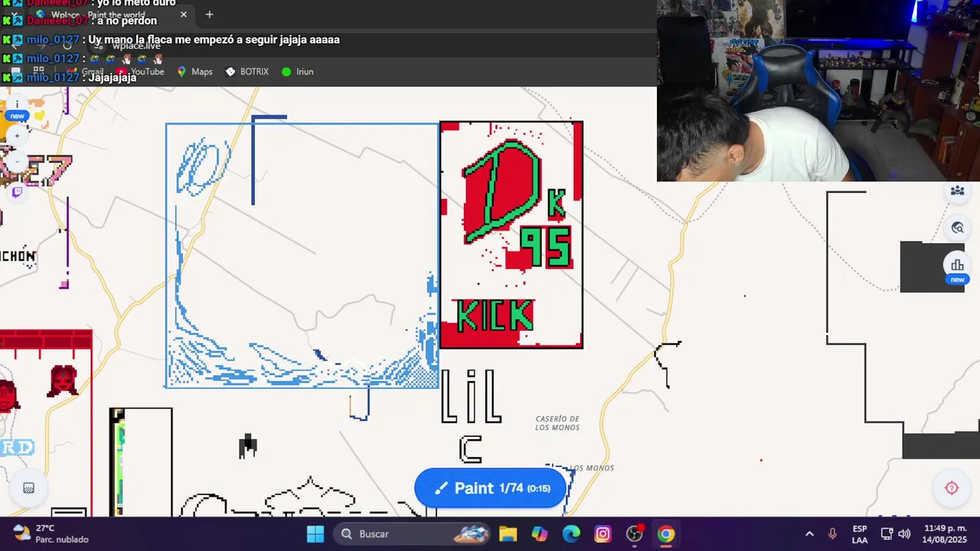Click the Buscar taskbar search box
This screenshot has height=551, width=980.
click(x=413, y=534)
